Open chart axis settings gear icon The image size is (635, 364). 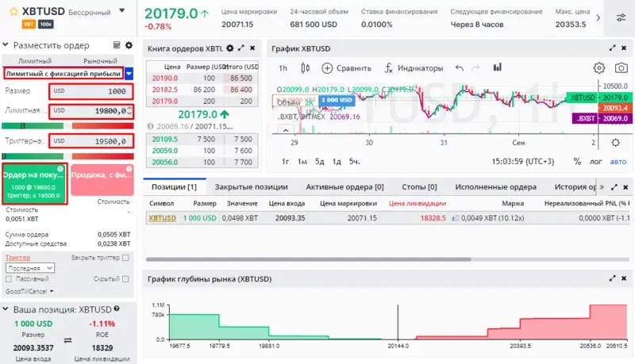point(616,143)
